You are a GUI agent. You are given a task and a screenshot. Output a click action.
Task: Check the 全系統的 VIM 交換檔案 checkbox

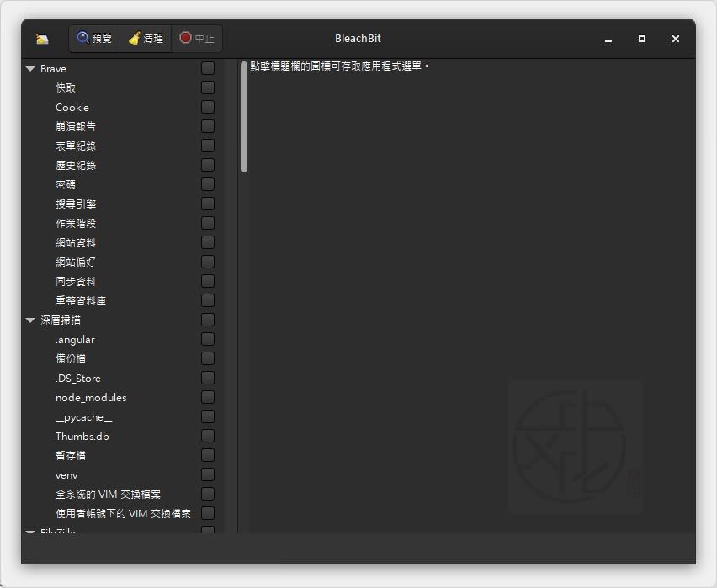point(208,494)
